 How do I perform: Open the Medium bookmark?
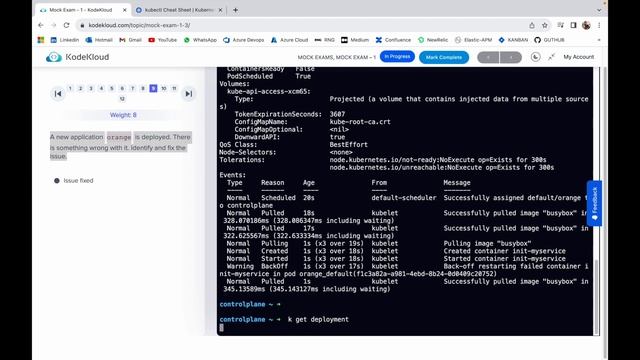click(x=355, y=40)
